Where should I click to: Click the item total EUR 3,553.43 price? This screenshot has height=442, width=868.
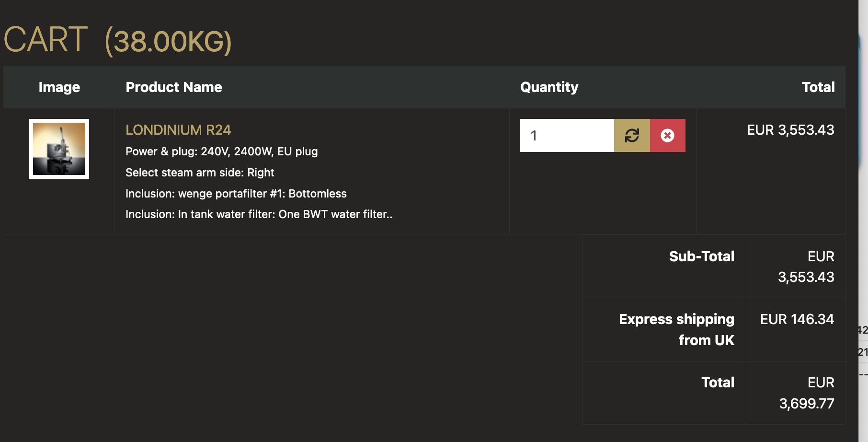pos(790,130)
